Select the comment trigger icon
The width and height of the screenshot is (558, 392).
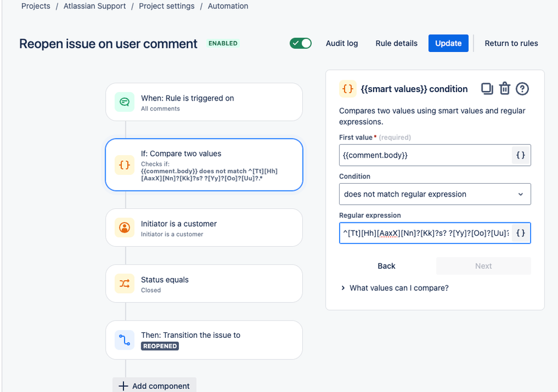125,102
